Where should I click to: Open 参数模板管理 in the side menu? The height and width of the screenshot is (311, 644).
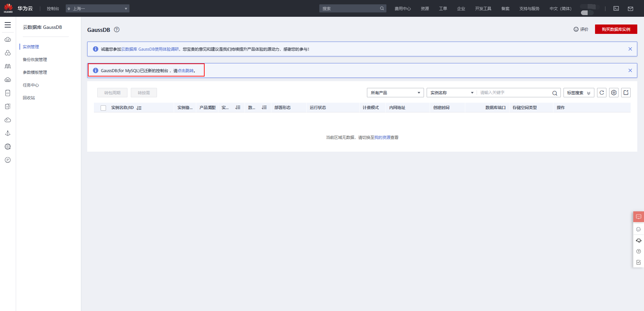tap(35, 72)
